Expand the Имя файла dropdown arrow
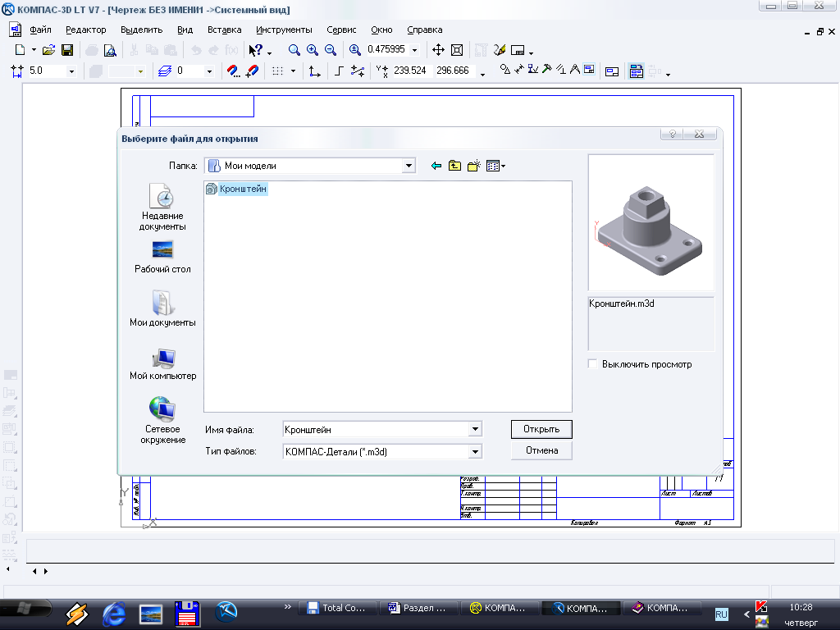Viewport: 840px width, 630px height. tap(475, 430)
